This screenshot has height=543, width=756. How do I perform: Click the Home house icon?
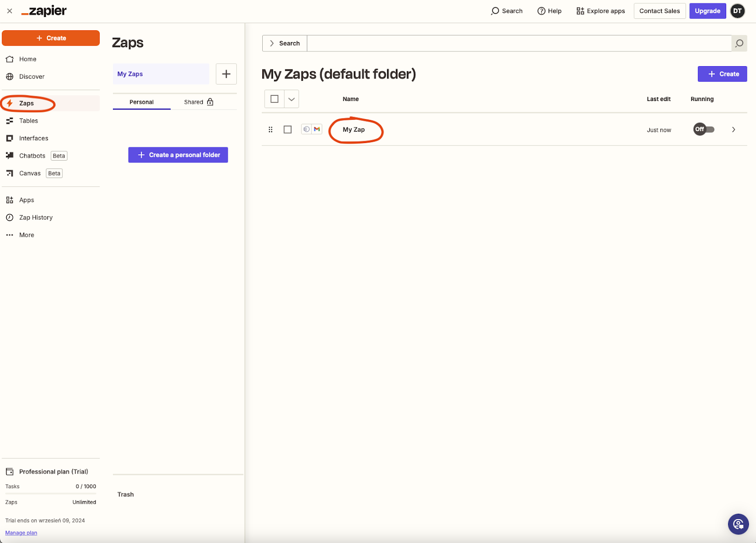[x=9, y=59]
